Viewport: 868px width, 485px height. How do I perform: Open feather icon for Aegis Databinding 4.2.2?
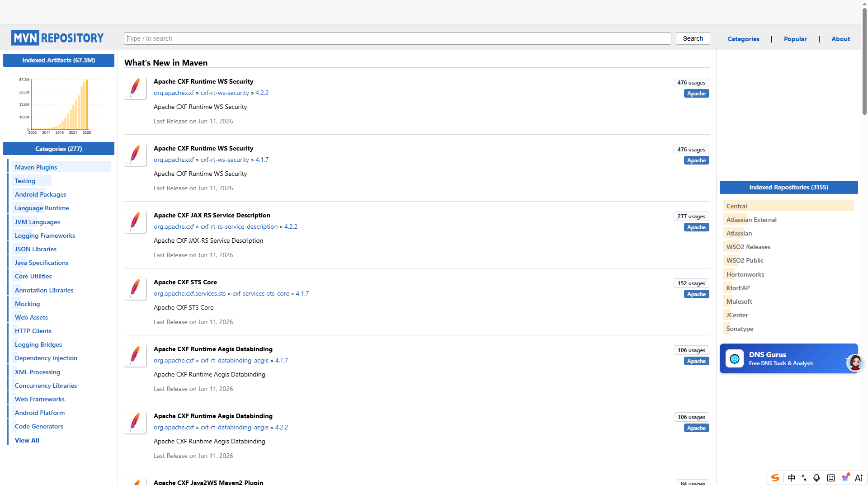coord(135,423)
